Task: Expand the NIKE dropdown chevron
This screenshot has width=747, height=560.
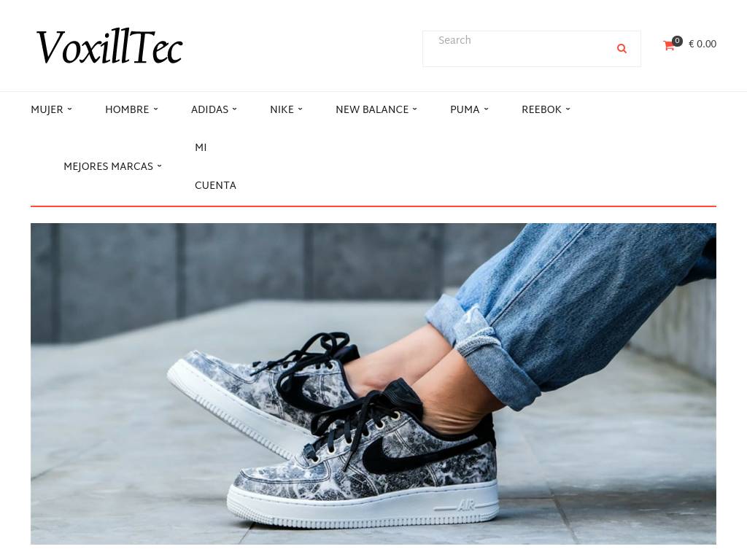Action: point(300,109)
